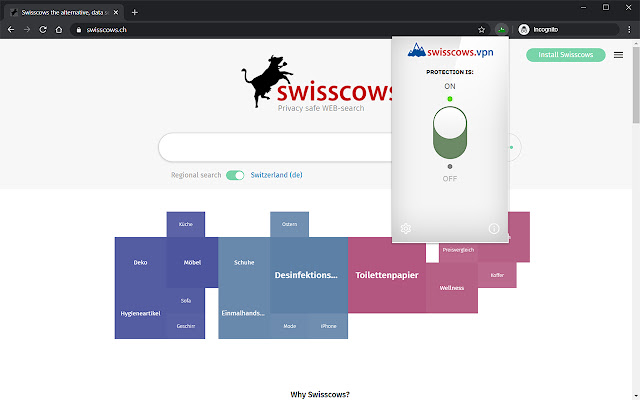The height and width of the screenshot is (400, 640).
Task: Click the Ostern tile
Action: (289, 224)
